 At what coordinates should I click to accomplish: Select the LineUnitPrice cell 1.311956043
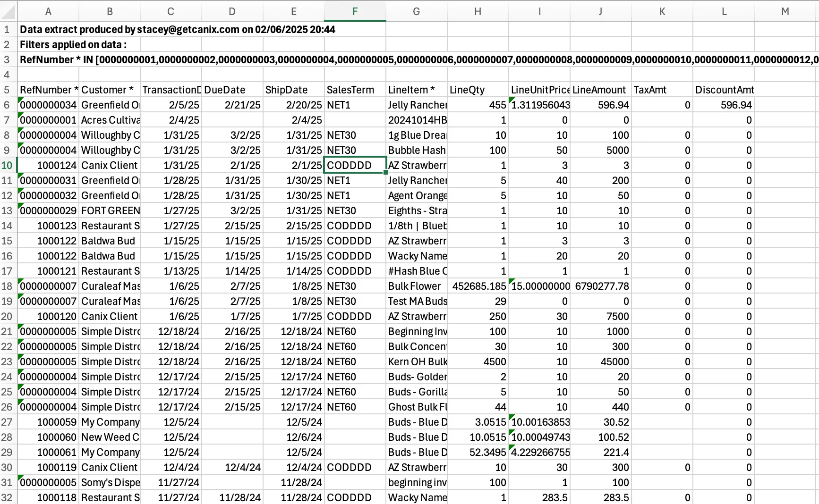pyautogui.click(x=539, y=105)
